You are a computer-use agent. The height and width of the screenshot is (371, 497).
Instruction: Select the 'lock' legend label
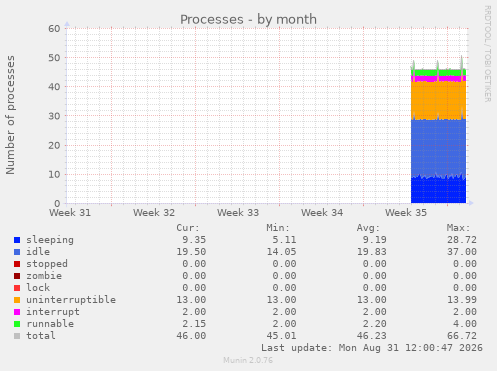pos(38,288)
